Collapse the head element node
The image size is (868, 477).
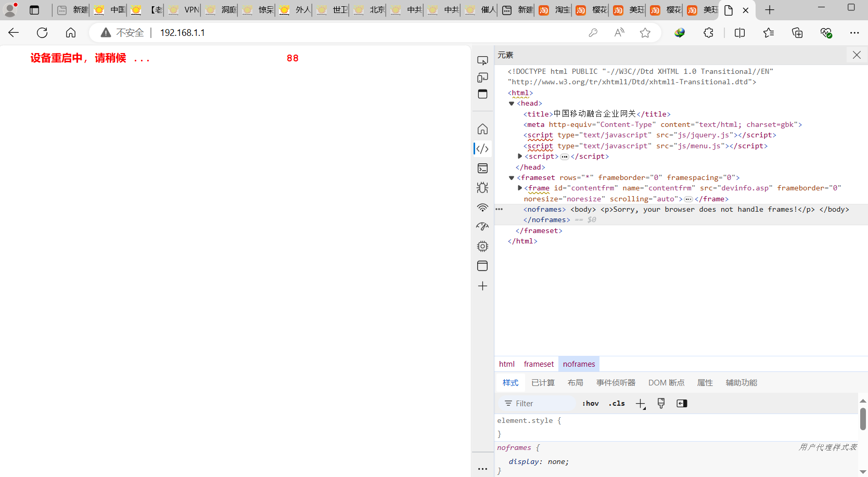pyautogui.click(x=512, y=104)
